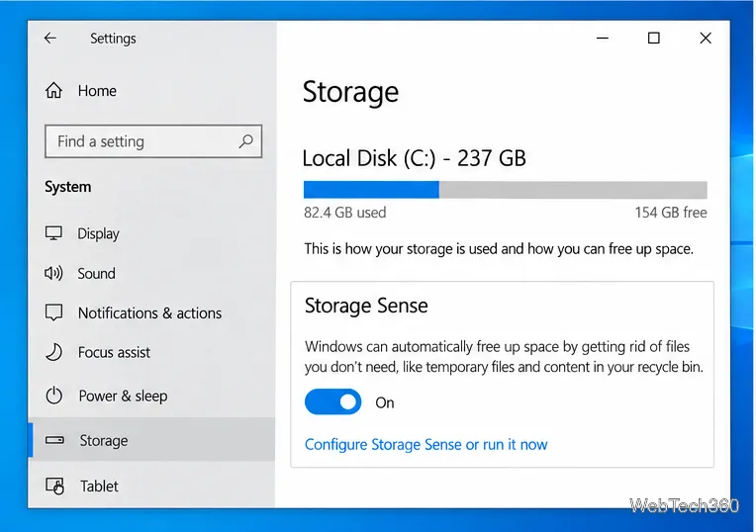Open Sound settings
The height and width of the screenshot is (532, 756).
tap(96, 274)
